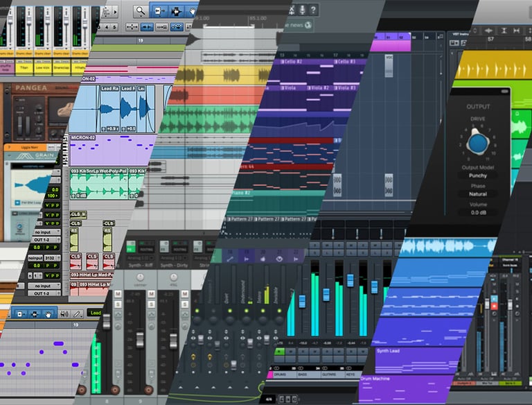Click the '4/4' time signature display
The image size is (532, 405).
pos(269,399)
